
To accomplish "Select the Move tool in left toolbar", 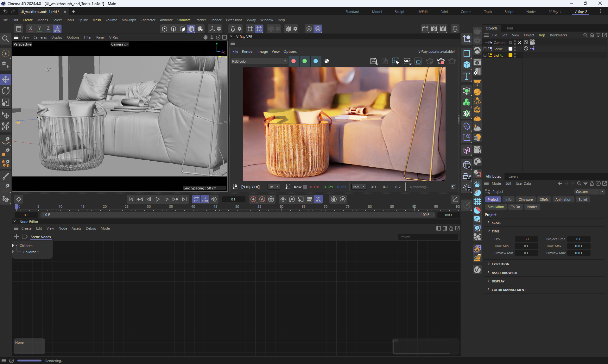I will click(6, 79).
